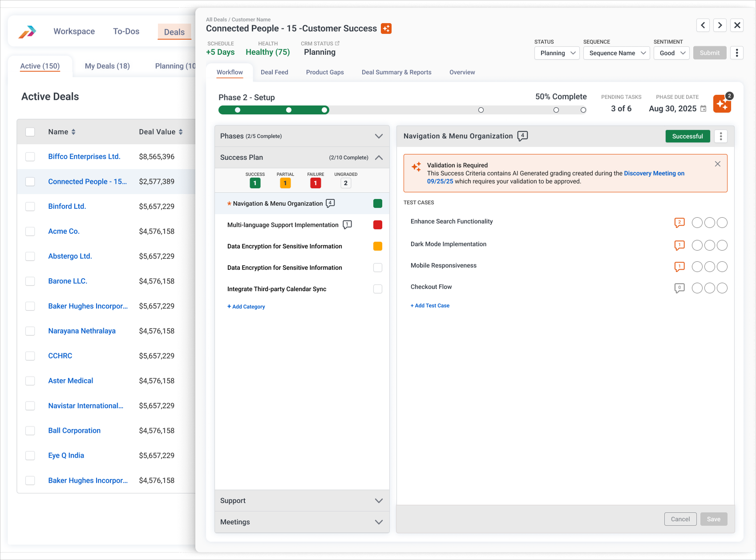
Task: Open kebab menu next to Successful button
Action: tap(721, 136)
